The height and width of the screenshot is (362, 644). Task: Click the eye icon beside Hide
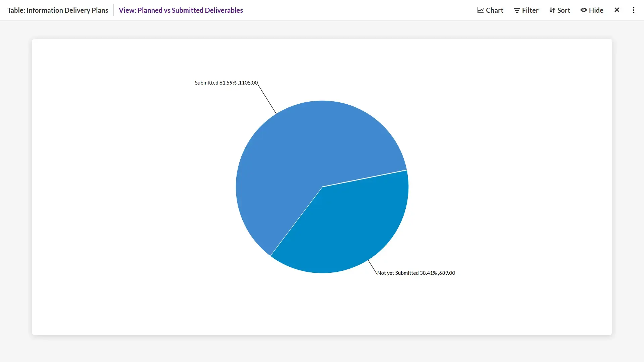coord(584,10)
